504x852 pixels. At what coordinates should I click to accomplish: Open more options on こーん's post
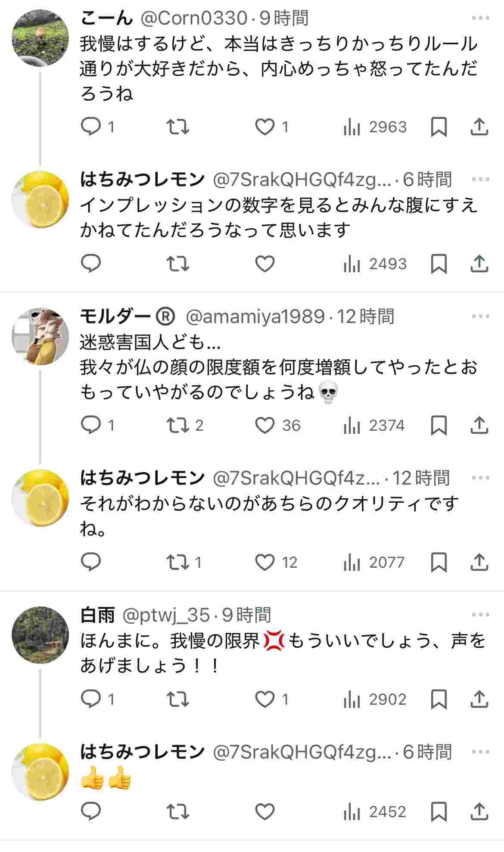pyautogui.click(x=480, y=18)
